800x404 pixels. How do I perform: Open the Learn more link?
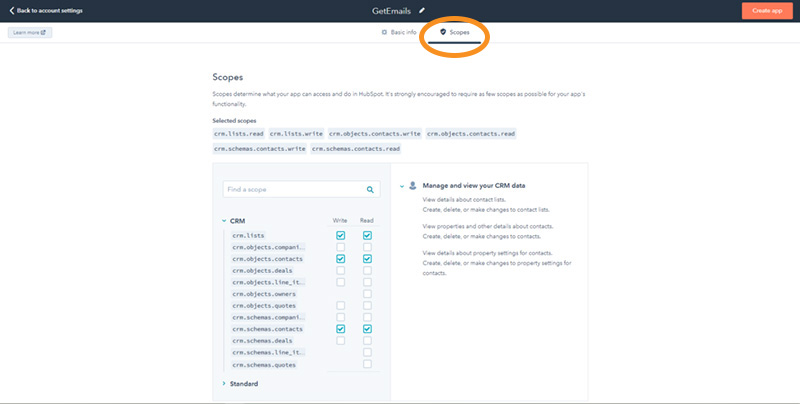[30, 33]
